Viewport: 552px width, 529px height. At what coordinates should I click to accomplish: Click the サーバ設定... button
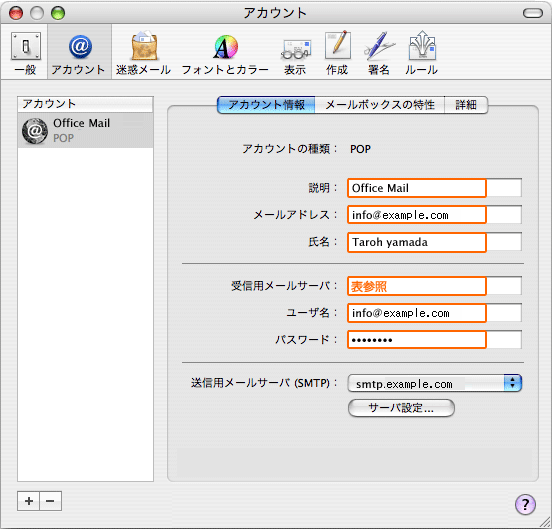click(401, 408)
